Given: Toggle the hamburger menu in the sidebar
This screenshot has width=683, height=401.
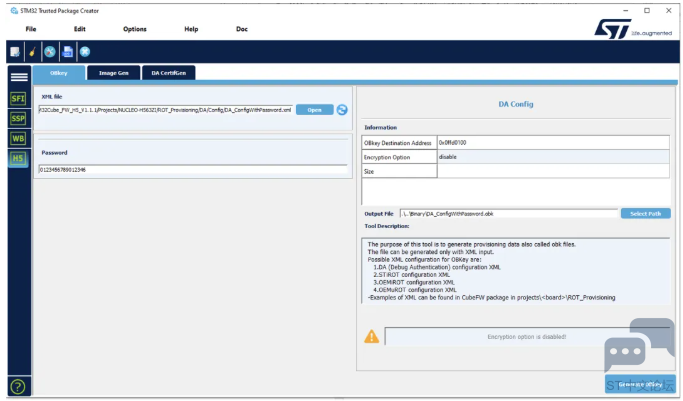Looking at the screenshot, I should tap(19, 77).
